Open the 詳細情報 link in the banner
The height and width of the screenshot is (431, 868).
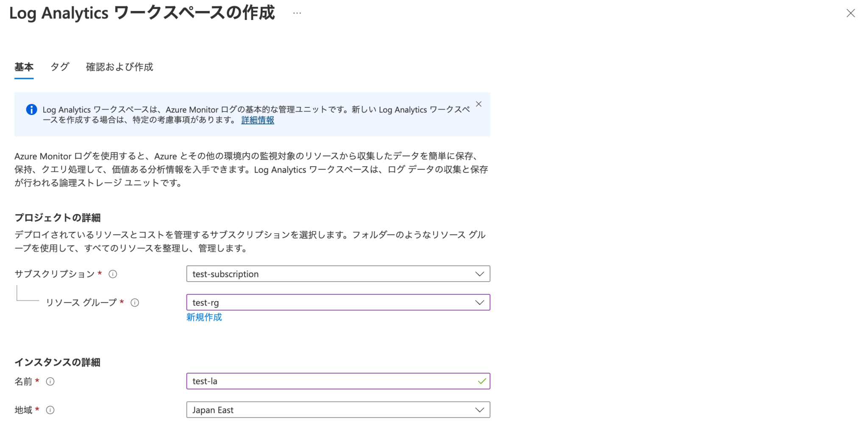(257, 120)
